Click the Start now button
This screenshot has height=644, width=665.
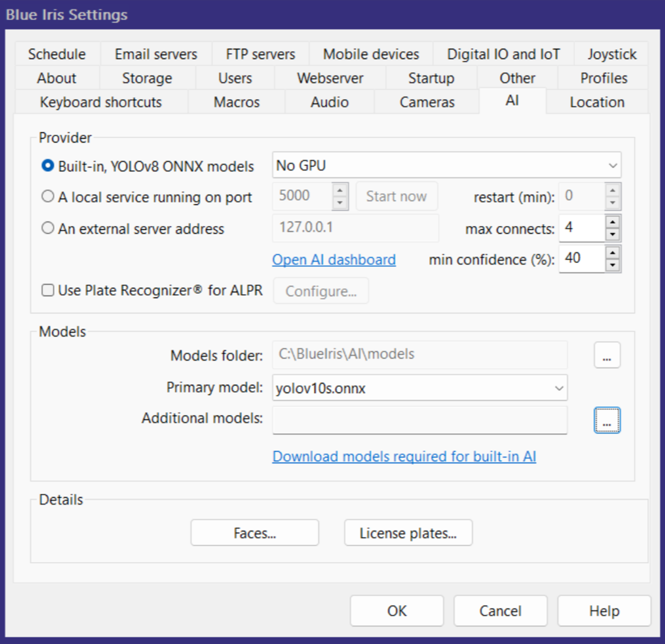(396, 196)
